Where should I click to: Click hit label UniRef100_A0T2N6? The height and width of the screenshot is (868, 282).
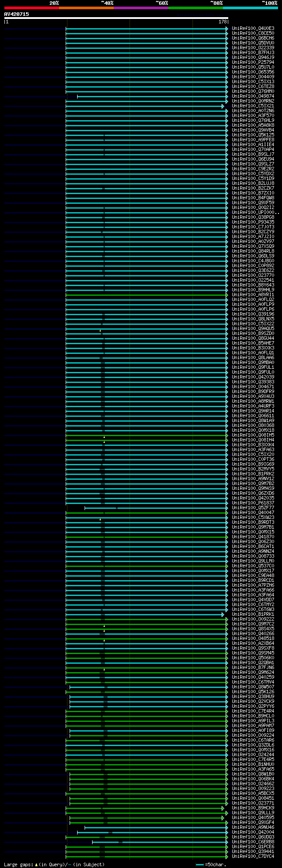click(x=253, y=110)
